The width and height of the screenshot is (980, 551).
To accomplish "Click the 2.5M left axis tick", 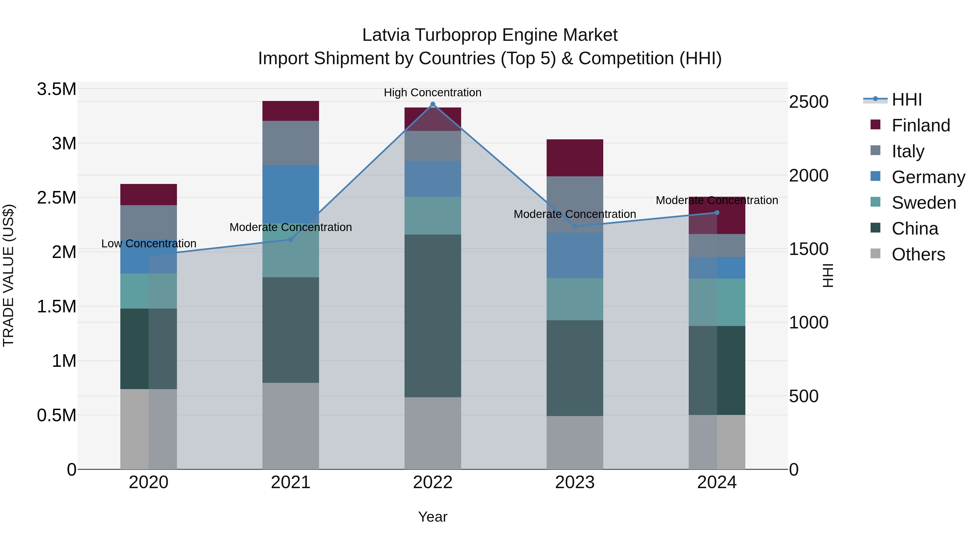I will [x=57, y=198].
